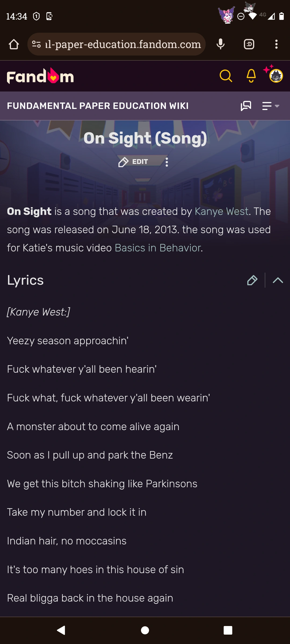Collapse the Lyrics section
Viewport: 290px width, 644px height.
[x=278, y=280]
